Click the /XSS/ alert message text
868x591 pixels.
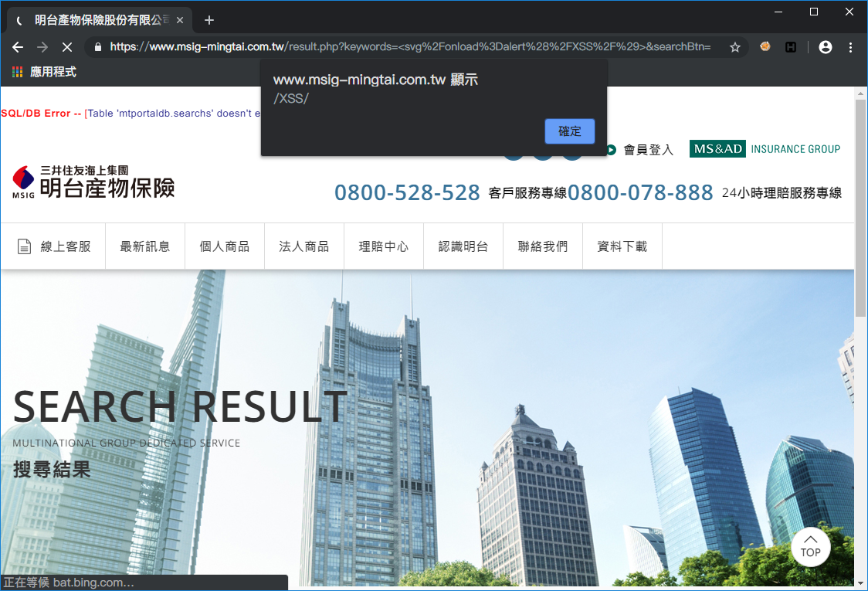click(x=290, y=99)
